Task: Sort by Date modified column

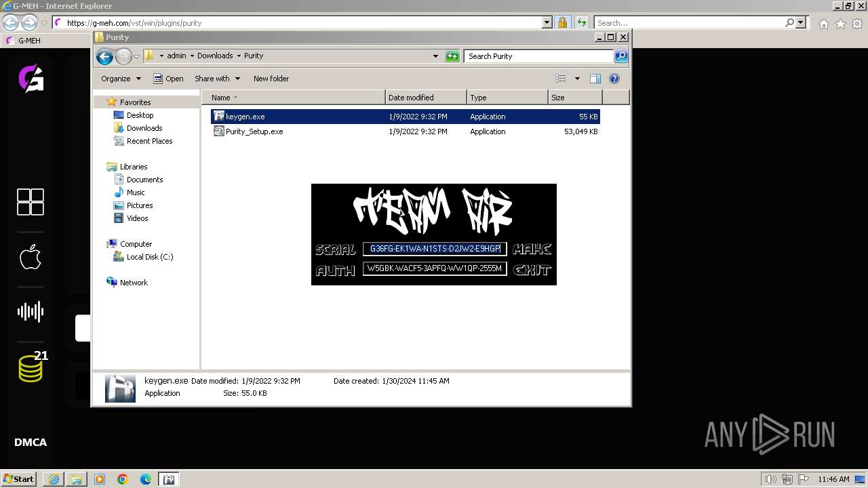Action: click(426, 98)
